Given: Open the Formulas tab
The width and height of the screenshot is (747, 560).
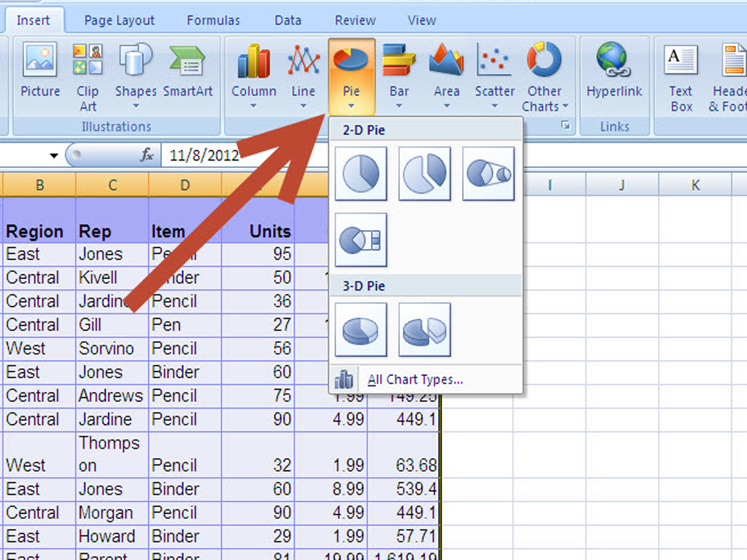Looking at the screenshot, I should 213,21.
